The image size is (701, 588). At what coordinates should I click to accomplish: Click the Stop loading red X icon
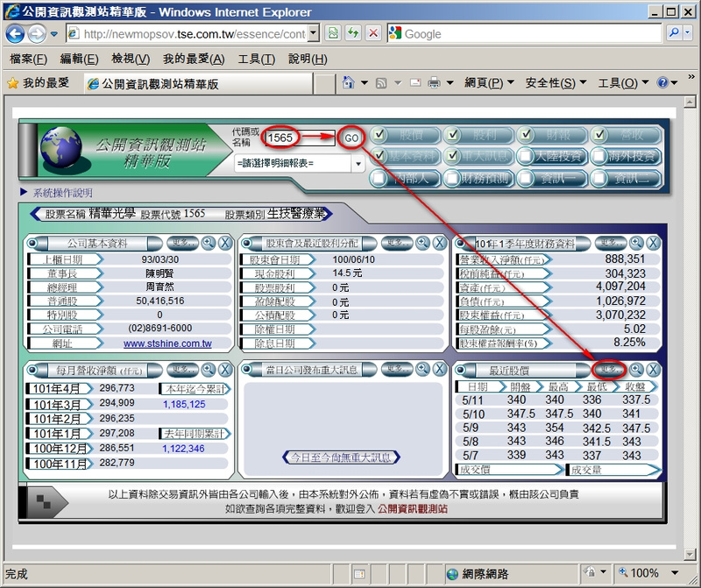(x=373, y=33)
